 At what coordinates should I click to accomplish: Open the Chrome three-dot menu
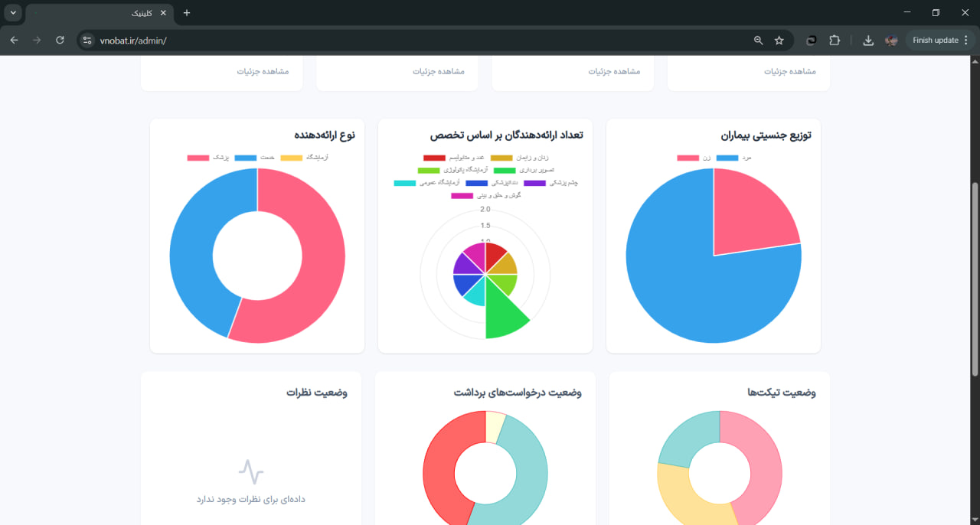[967, 40]
